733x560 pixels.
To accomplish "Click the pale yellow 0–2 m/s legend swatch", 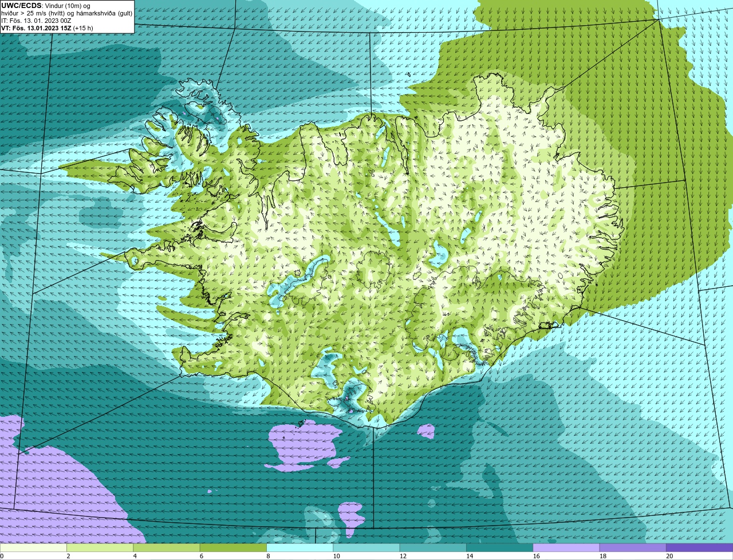I will click(33, 548).
